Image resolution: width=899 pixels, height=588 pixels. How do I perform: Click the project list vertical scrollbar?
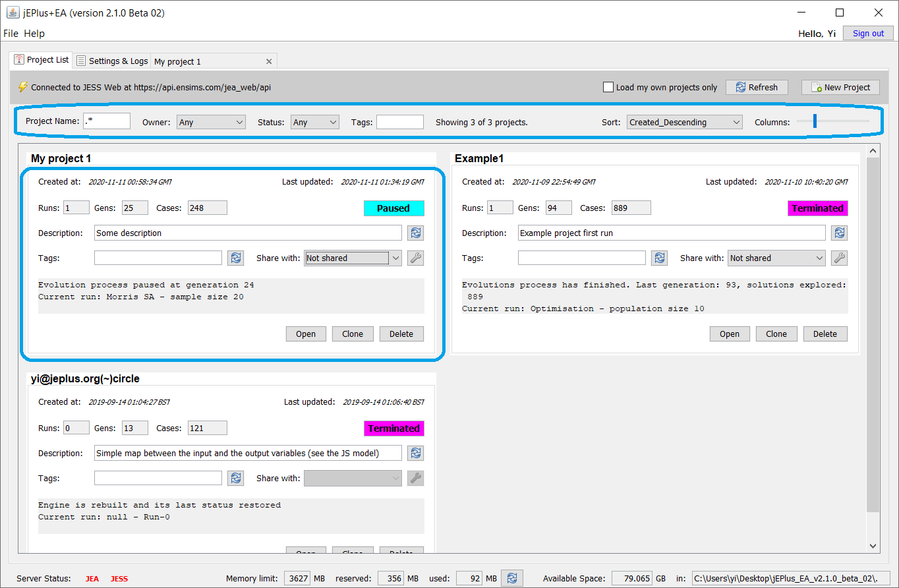873,335
